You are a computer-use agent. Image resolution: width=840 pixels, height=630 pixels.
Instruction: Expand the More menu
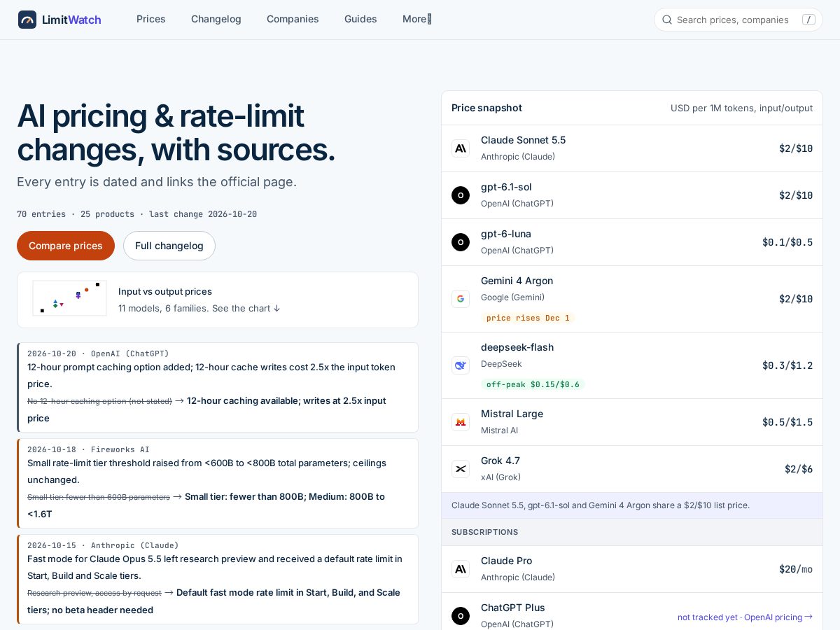[x=416, y=19]
